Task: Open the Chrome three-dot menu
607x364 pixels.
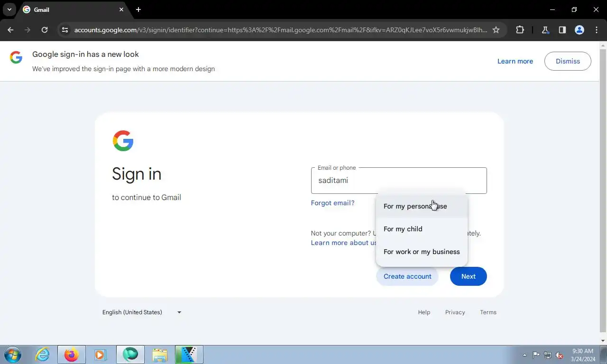Action: coord(596,30)
